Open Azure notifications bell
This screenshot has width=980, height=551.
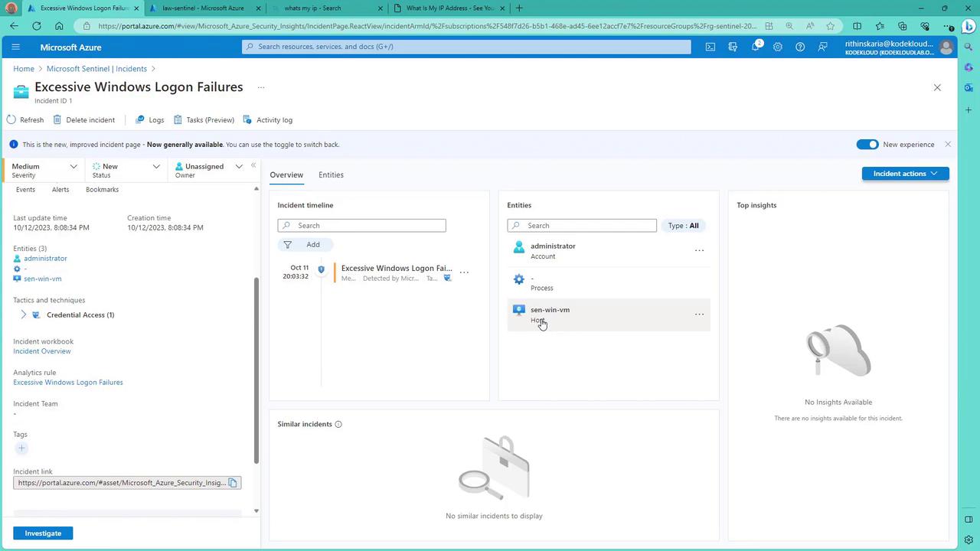[x=755, y=47]
